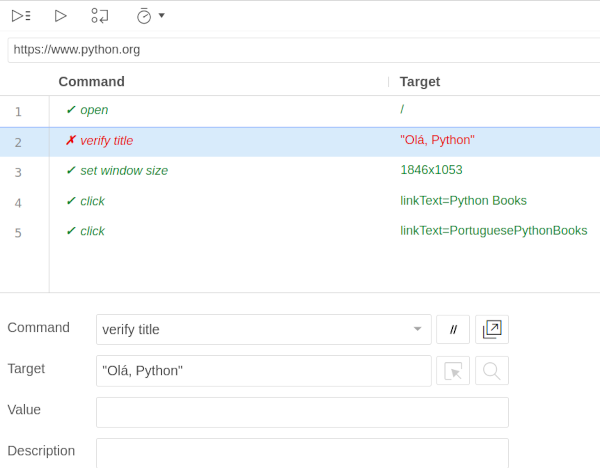Select the failed verify title row

point(300,142)
